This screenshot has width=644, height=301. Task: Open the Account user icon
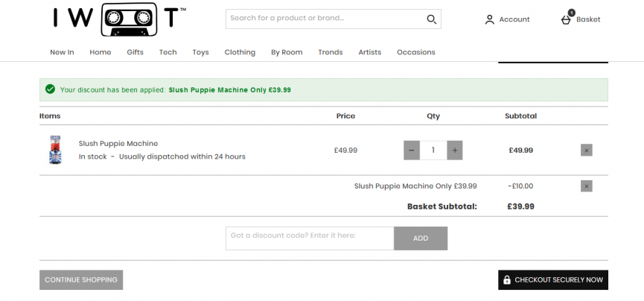click(490, 19)
